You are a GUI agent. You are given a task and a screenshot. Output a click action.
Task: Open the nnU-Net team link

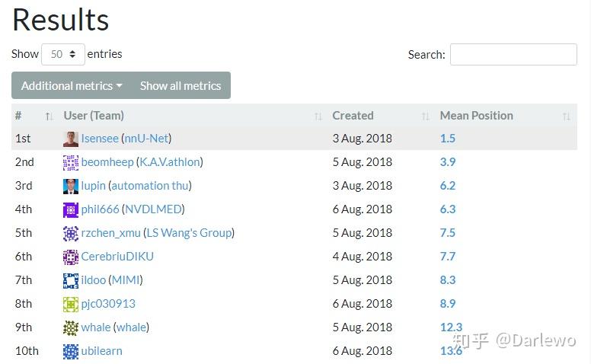click(x=146, y=139)
